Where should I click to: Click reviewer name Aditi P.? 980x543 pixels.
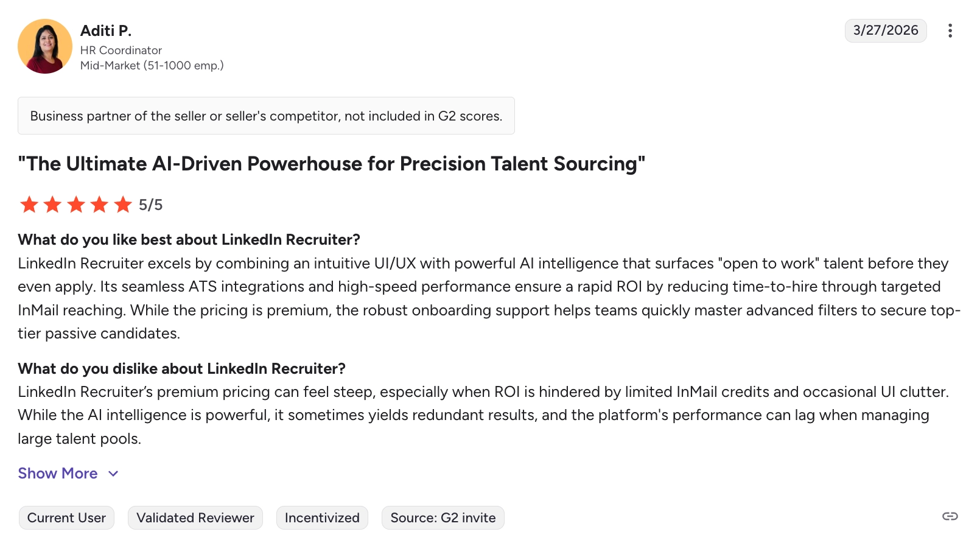[106, 30]
